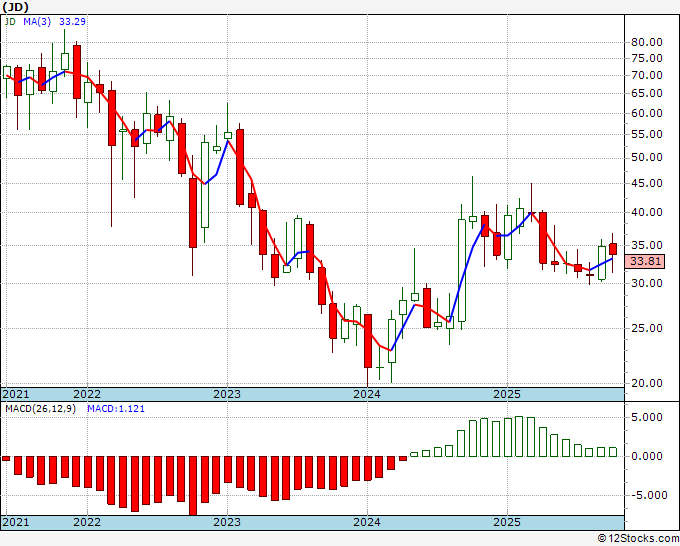Click the (JD) ticker title

(16, 7)
